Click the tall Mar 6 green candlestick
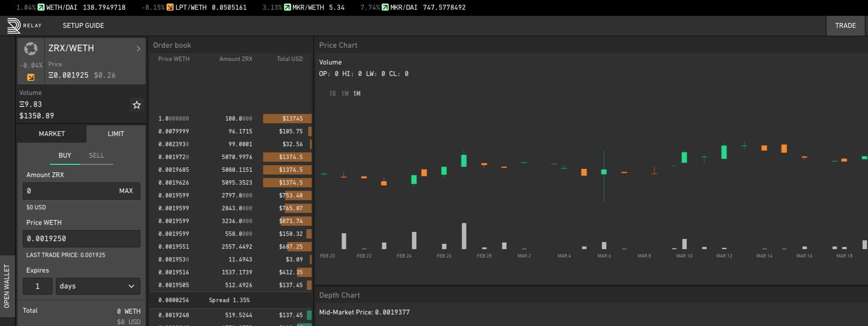Image resolution: width=868 pixels, height=326 pixels. tap(604, 176)
